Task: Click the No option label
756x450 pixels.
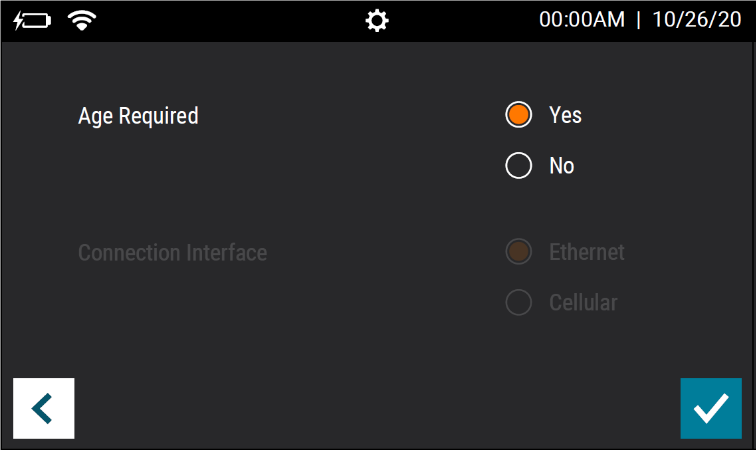Action: pos(562,165)
